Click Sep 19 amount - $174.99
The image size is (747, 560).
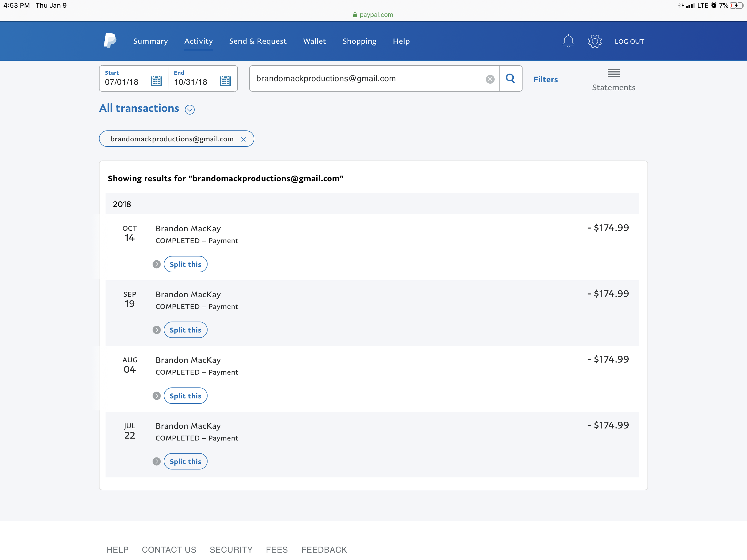click(608, 293)
